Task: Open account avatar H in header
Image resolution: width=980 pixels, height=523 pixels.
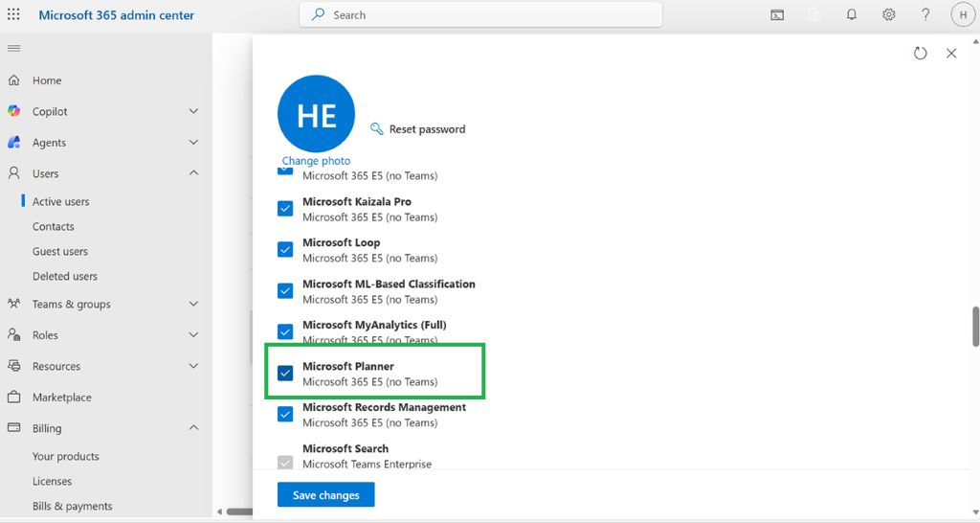Action: pyautogui.click(x=963, y=15)
